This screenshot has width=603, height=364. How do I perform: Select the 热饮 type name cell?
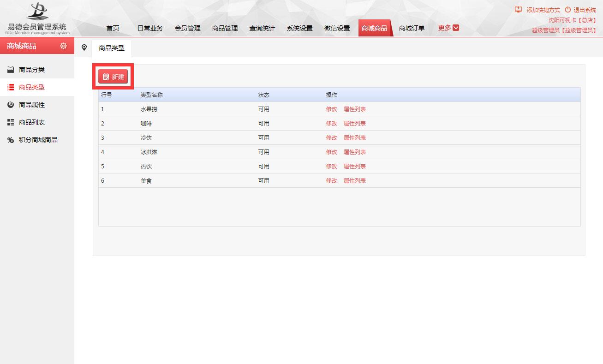pos(146,167)
